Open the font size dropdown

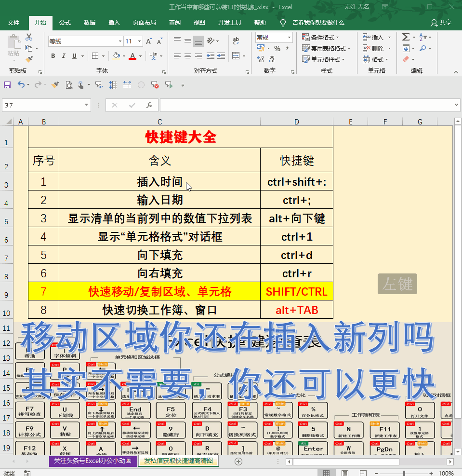[139, 41]
